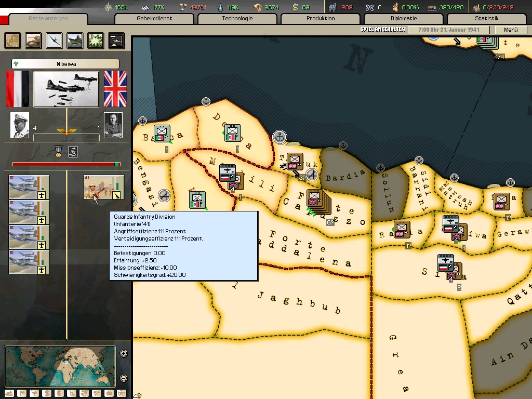
Task: Click the world minimap overview
Action: (x=60, y=366)
